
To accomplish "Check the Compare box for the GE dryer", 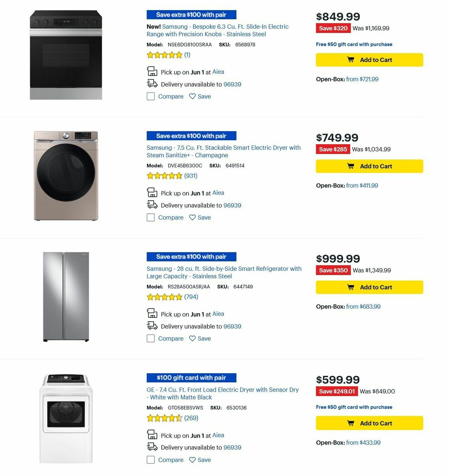I will pos(150,460).
